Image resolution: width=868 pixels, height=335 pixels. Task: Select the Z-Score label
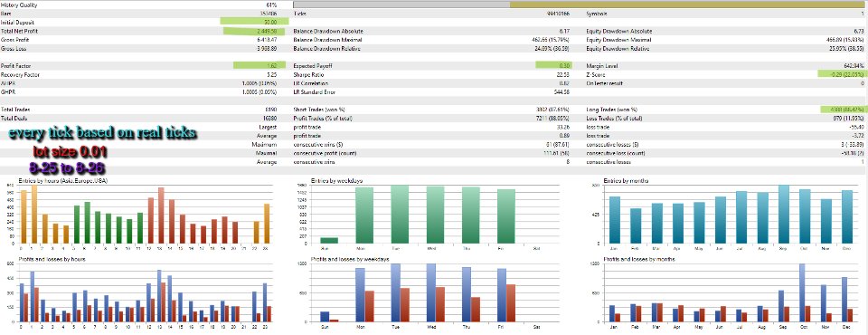[596, 75]
